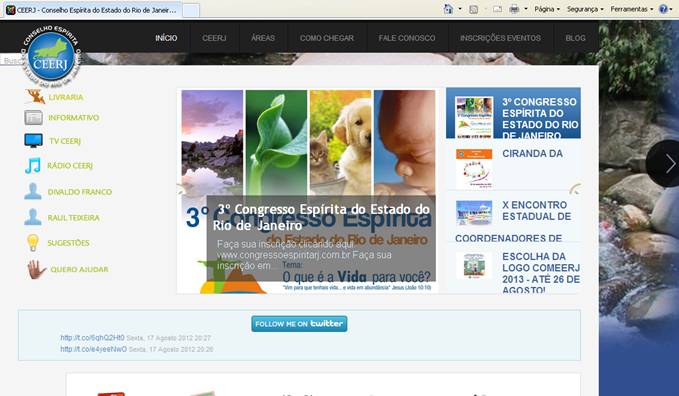Open the Ferramentas dropdown menu
Screen dimensions: 679x396
pyautogui.click(x=631, y=9)
